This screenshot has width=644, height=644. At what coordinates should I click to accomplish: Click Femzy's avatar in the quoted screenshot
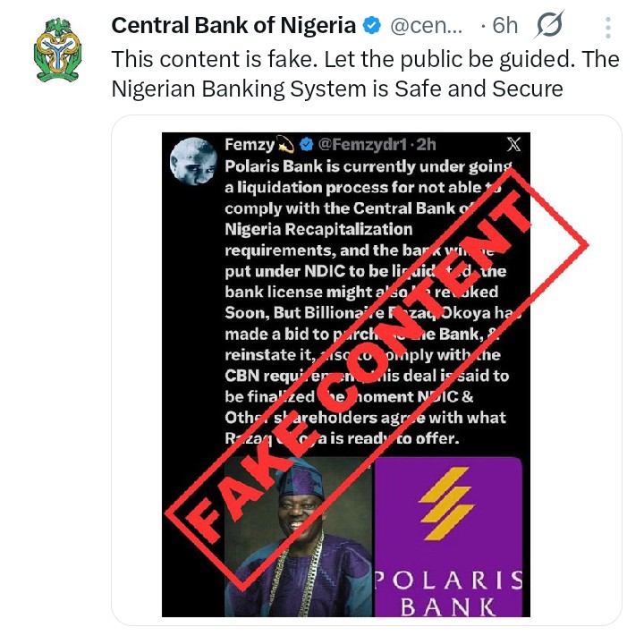coord(198,164)
